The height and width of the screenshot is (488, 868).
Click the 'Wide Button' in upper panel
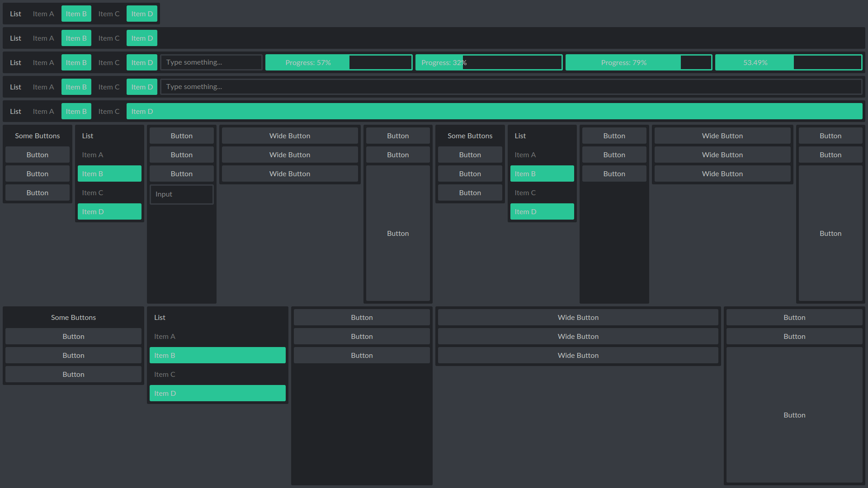pyautogui.click(x=290, y=135)
